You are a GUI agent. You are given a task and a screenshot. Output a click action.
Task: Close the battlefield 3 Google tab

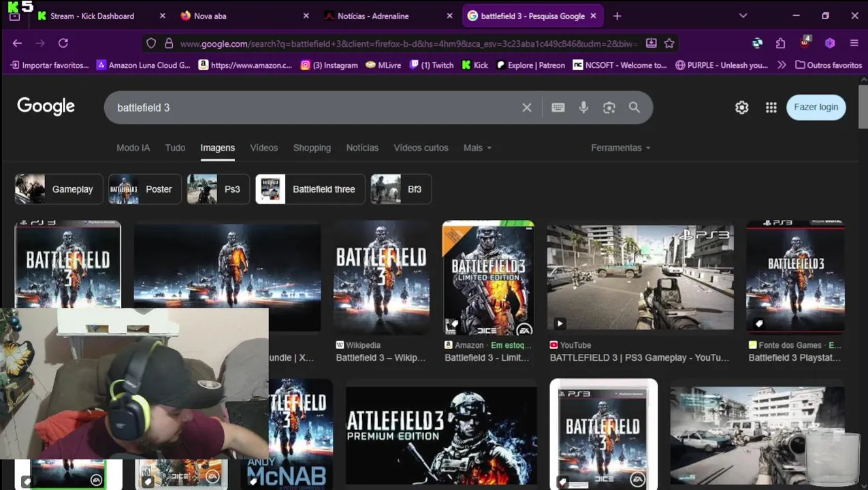click(593, 16)
